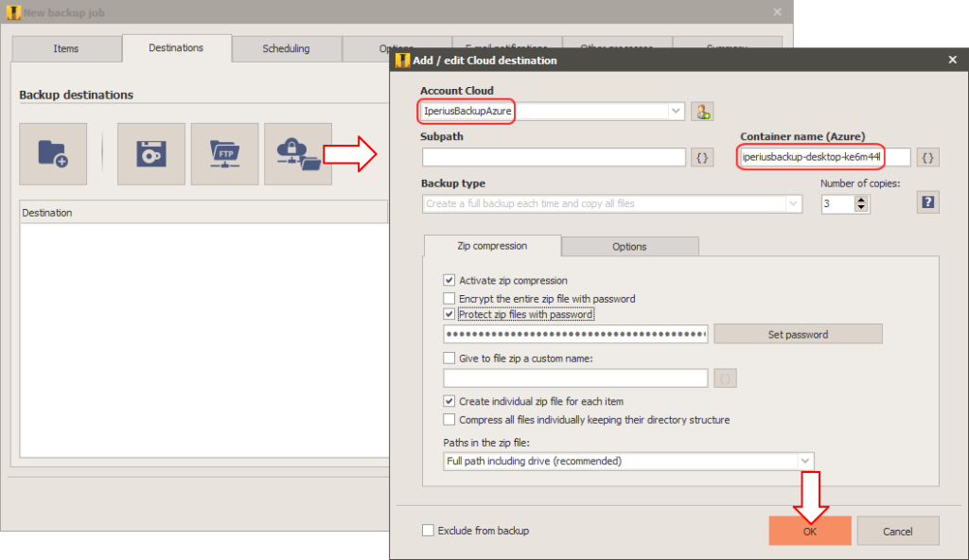Click the Cancel button
The height and width of the screenshot is (560, 969).
click(898, 532)
